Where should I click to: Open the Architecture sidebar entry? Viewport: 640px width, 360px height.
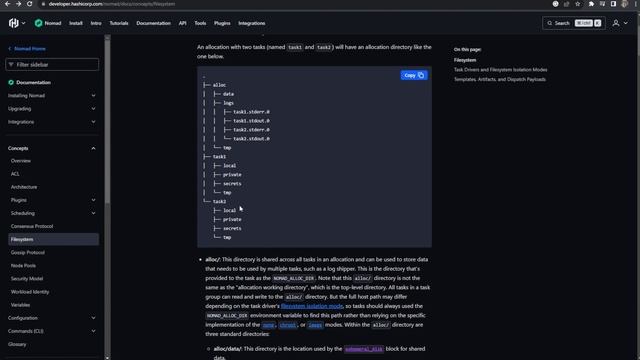point(24,187)
